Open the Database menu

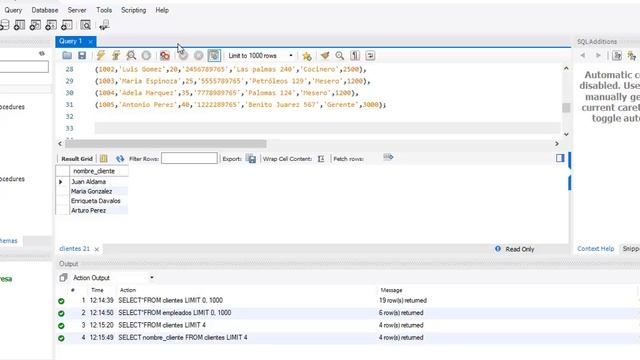pos(45,10)
